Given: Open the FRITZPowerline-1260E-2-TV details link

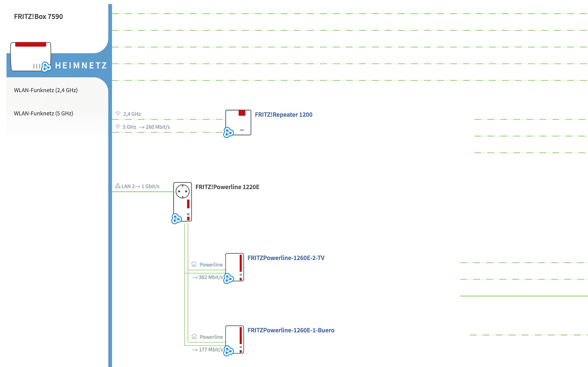Looking at the screenshot, I should 286,258.
